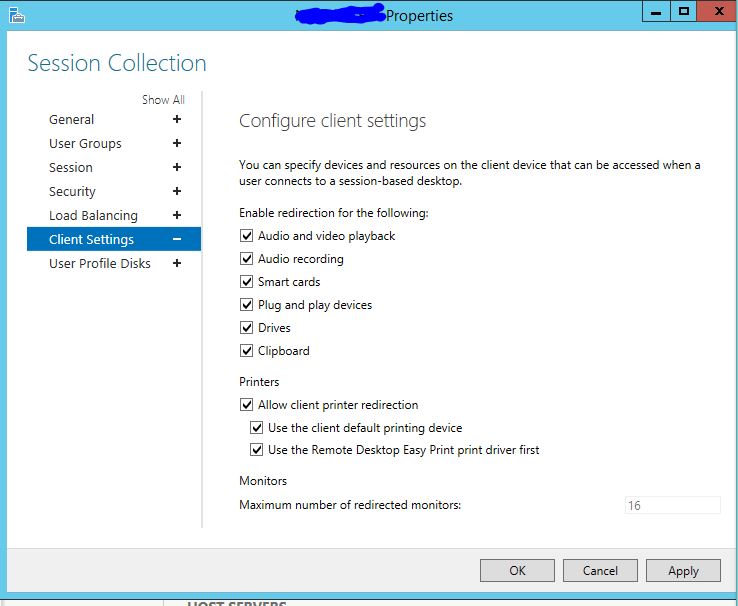Viewport: 738px width, 606px height.
Task: Toggle Remote Desktop Easy Print driver first
Action: coord(257,450)
